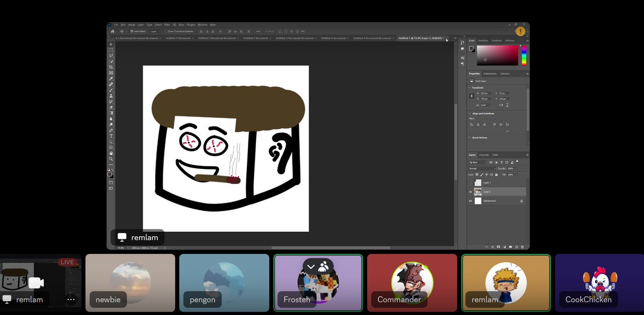Click the Home icon in options bar
Image resolution: width=644 pixels, height=315 pixels.
113,31
